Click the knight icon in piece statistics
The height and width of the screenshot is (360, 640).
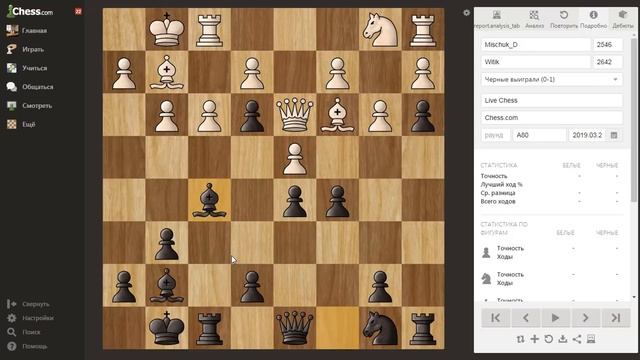coord(486,279)
